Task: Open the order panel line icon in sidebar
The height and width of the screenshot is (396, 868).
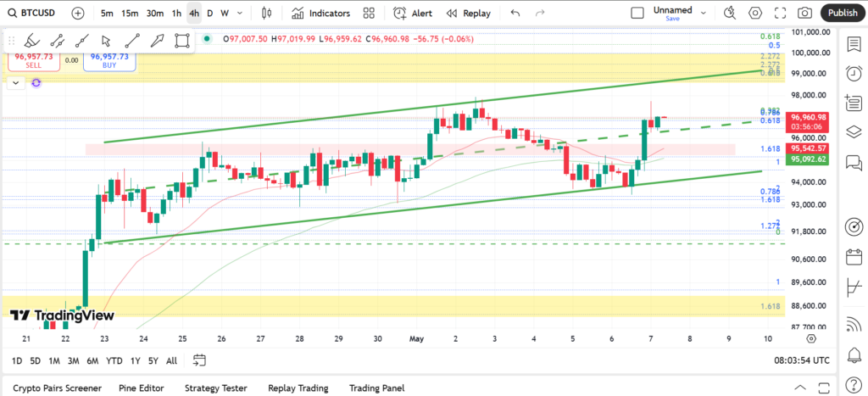Action: pyautogui.click(x=854, y=287)
